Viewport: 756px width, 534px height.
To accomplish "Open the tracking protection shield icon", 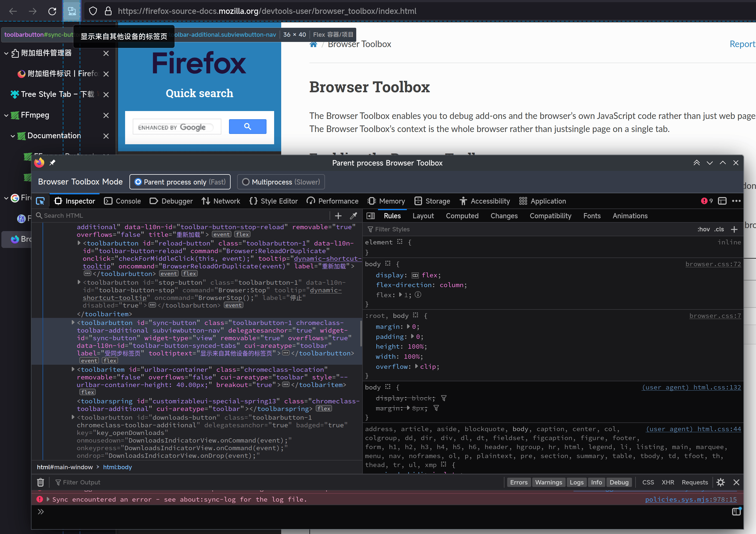I will (93, 11).
